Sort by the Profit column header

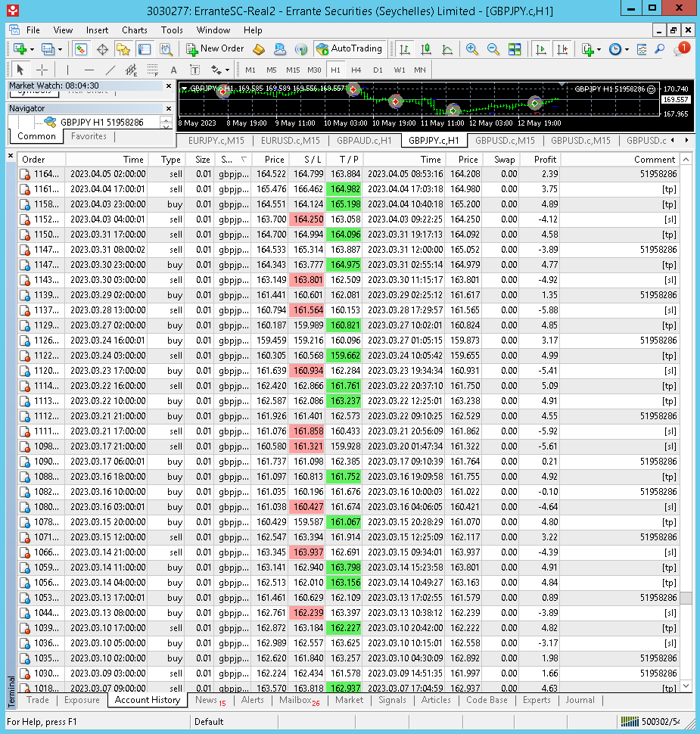(x=541, y=160)
